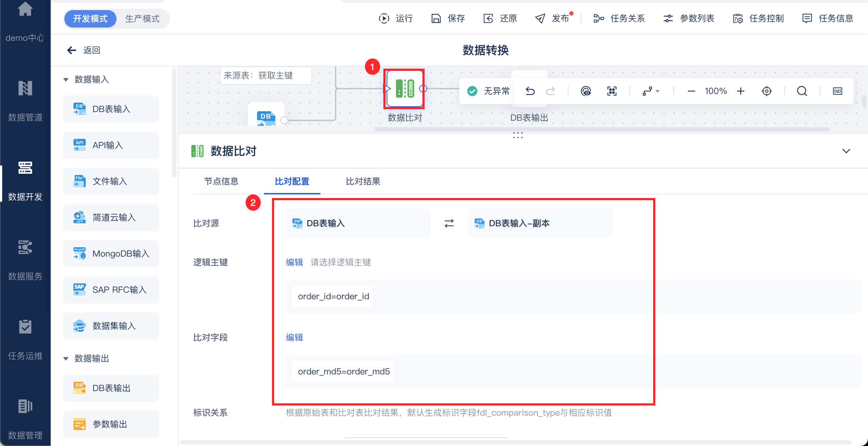This screenshot has height=446, width=868.
Task: Open canvas search magnifier icon
Action: click(x=802, y=91)
